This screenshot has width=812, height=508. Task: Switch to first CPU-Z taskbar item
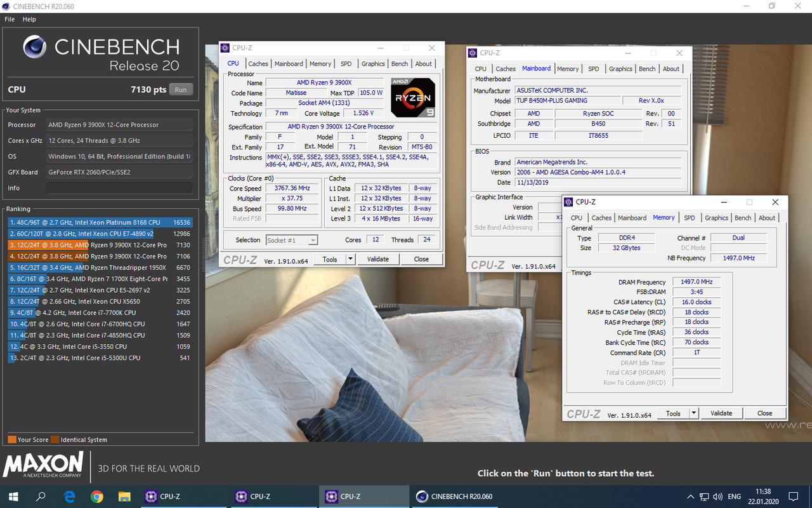click(184, 496)
